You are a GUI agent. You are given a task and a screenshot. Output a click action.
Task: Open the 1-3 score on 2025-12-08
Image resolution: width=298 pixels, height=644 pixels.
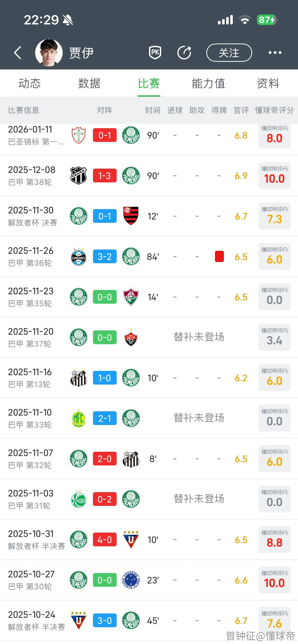click(105, 175)
